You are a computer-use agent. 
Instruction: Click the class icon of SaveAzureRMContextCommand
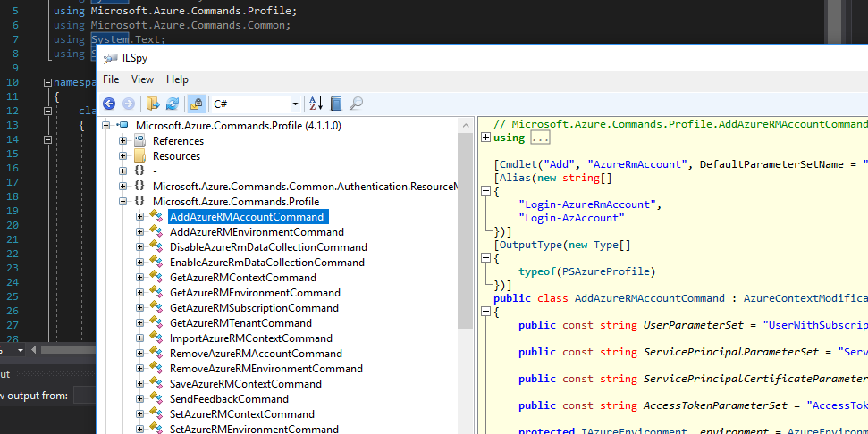(156, 384)
